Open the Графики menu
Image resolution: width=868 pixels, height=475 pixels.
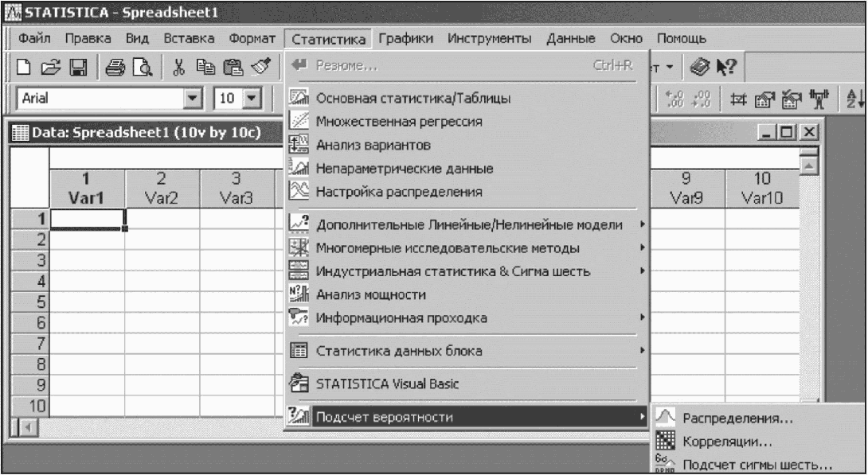[x=406, y=39]
